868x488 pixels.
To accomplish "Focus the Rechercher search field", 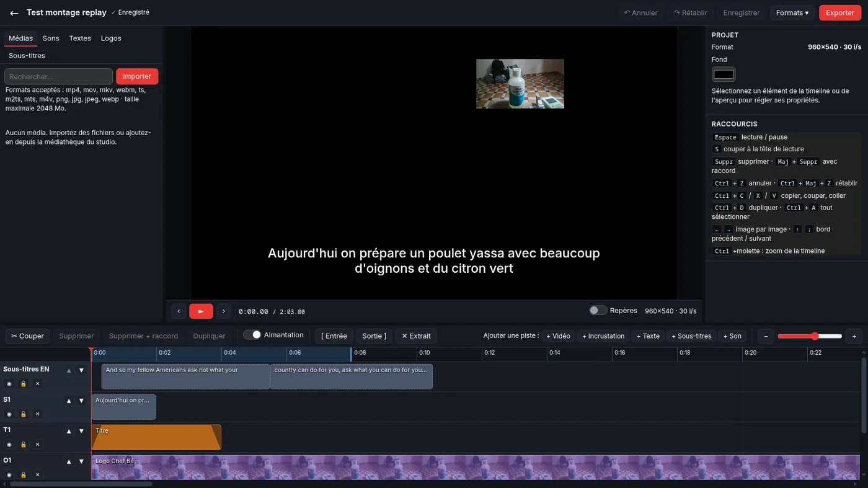I will point(58,76).
